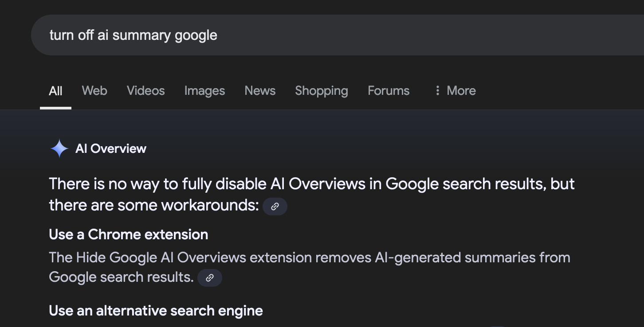Click the "AI Overview" label
Image resolution: width=644 pixels, height=327 pixels.
[111, 149]
